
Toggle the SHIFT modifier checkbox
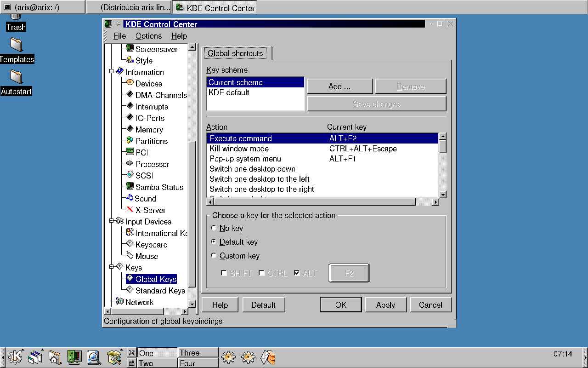click(x=224, y=273)
